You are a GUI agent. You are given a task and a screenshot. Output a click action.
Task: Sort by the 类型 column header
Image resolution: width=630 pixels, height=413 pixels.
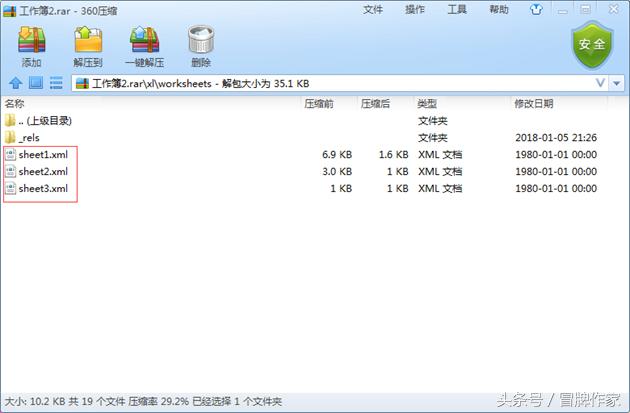[x=427, y=104]
